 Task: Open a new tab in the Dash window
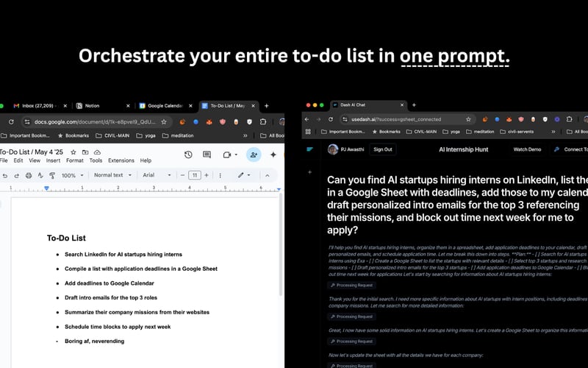pos(414,105)
